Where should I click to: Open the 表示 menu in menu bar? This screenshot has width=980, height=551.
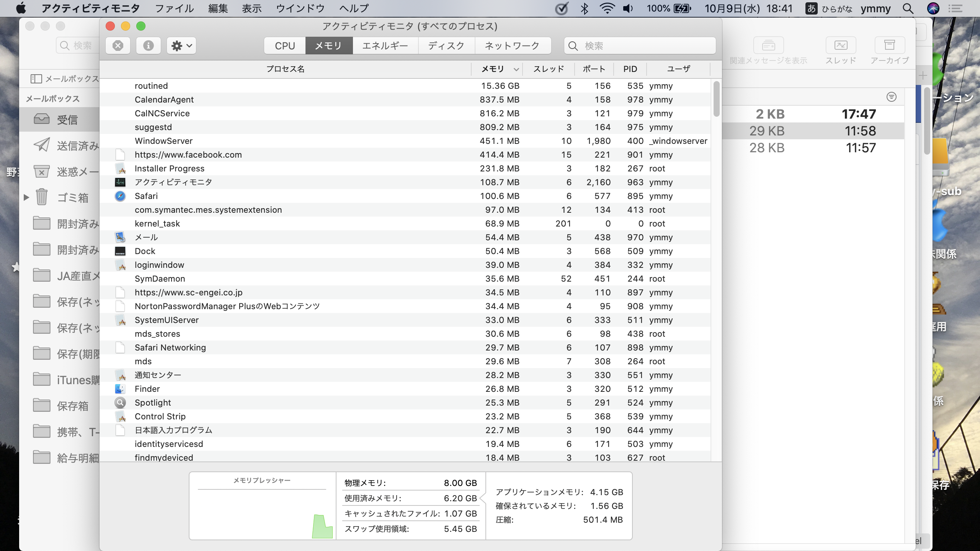pyautogui.click(x=252, y=8)
